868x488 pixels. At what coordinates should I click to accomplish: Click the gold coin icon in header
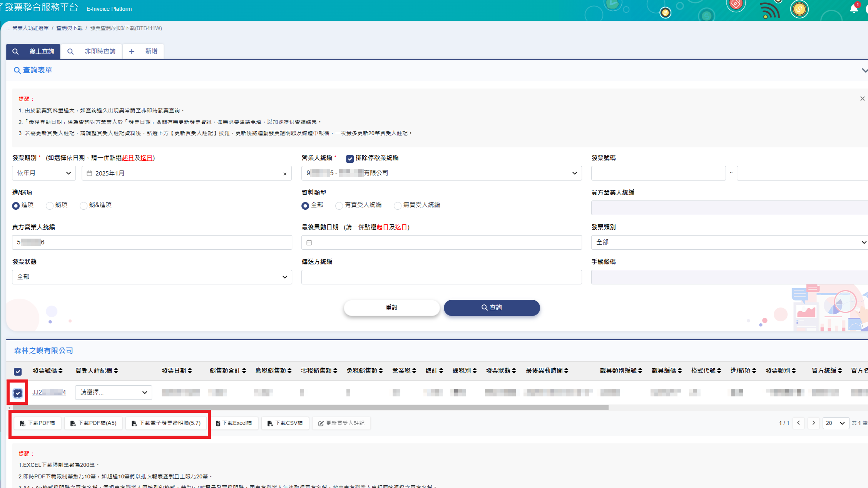(799, 9)
